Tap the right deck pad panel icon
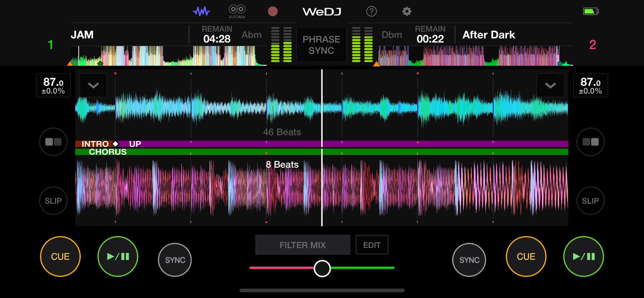Image resolution: width=644 pixels, height=298 pixels. tap(590, 142)
